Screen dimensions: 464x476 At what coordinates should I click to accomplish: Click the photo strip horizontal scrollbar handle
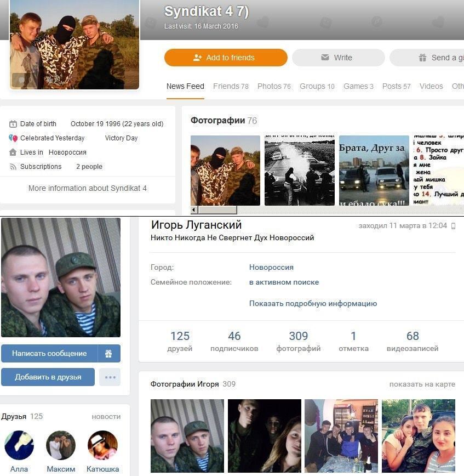tap(217, 209)
